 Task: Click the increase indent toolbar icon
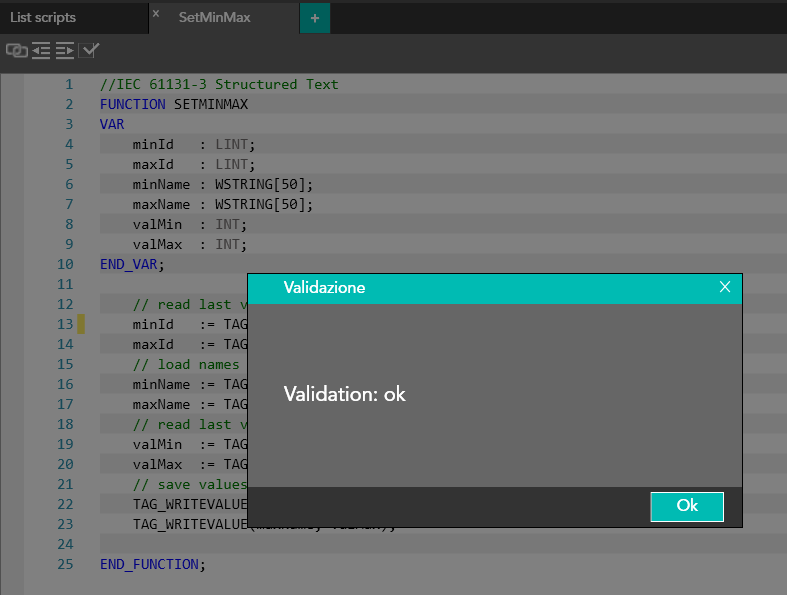(x=65, y=50)
